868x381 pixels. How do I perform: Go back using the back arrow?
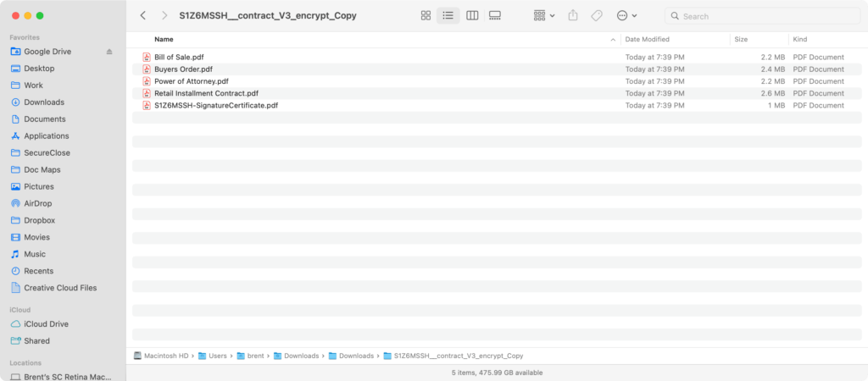[142, 16]
